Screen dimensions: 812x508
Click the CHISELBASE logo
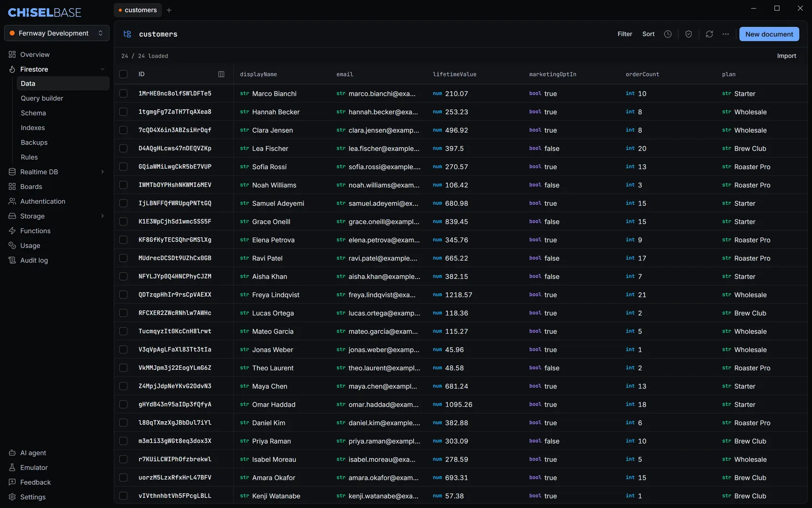coord(45,13)
